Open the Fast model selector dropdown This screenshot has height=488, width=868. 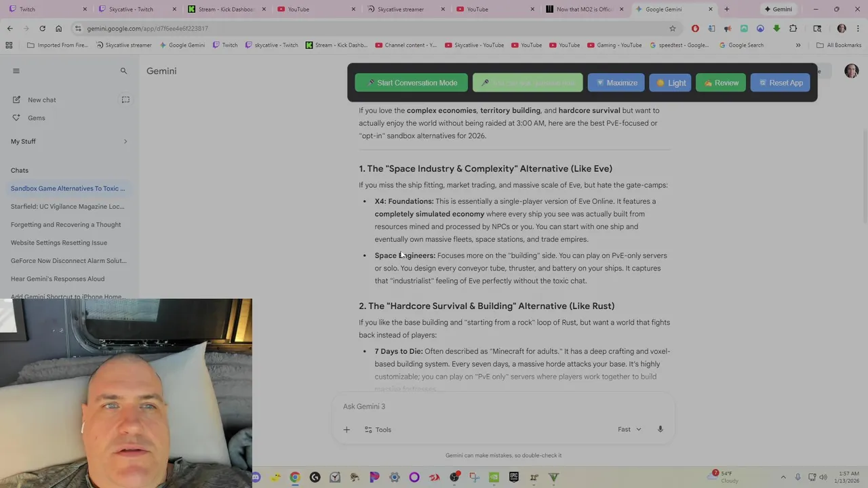(x=629, y=429)
